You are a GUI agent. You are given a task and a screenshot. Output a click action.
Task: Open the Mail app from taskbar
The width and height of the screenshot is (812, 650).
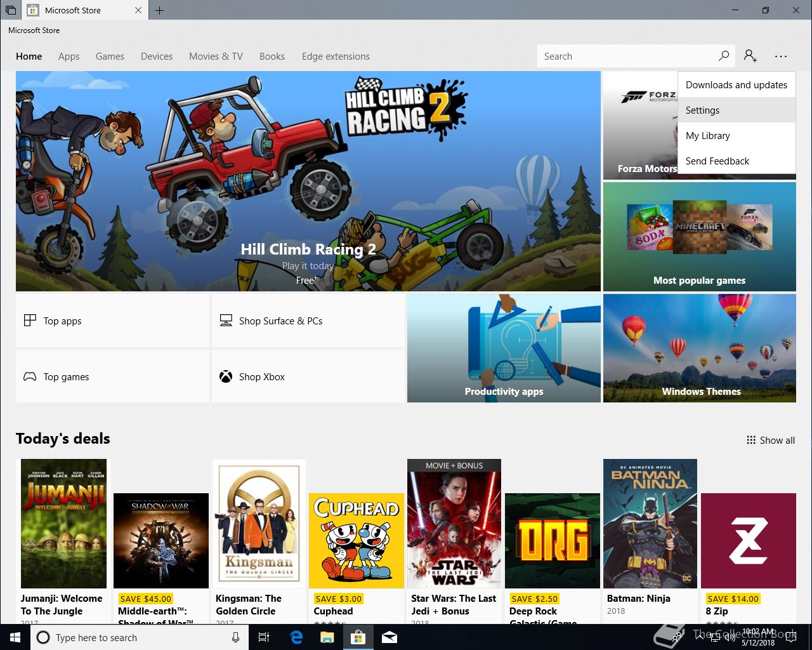(x=390, y=637)
